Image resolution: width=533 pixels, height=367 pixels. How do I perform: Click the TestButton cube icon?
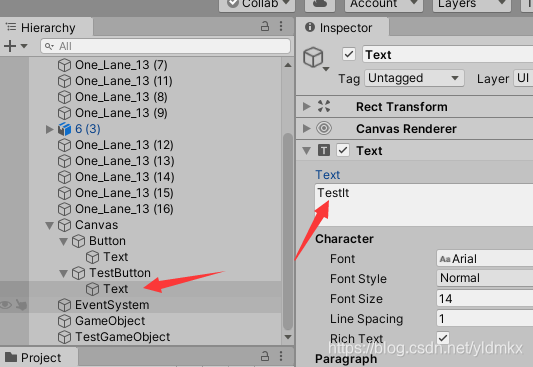point(79,273)
